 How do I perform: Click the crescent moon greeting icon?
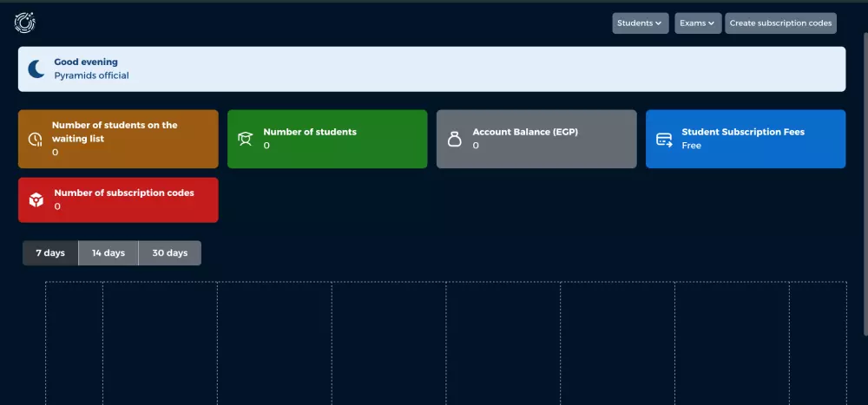pyautogui.click(x=36, y=69)
